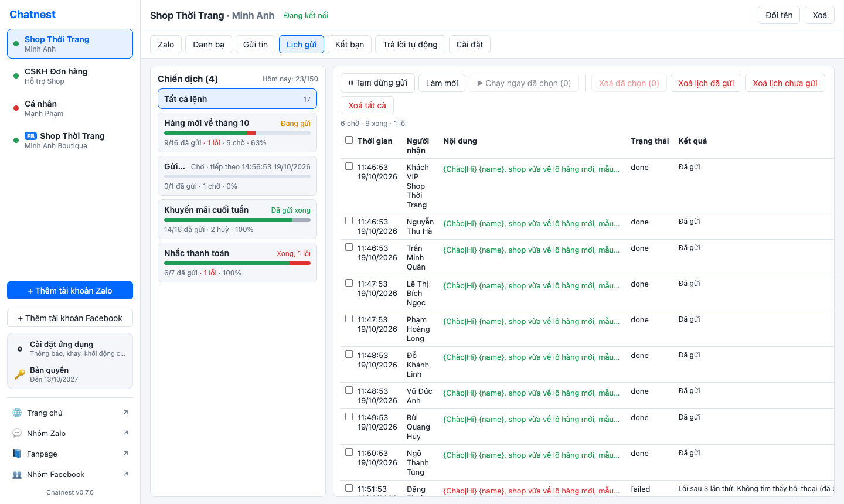
Task: Click the book icon next to Fanpage
Action: (17, 454)
